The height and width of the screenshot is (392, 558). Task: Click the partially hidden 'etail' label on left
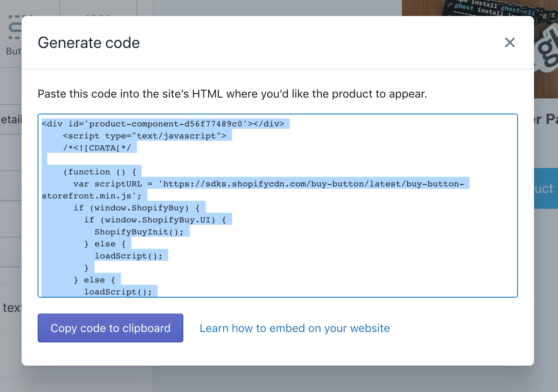coord(11,120)
